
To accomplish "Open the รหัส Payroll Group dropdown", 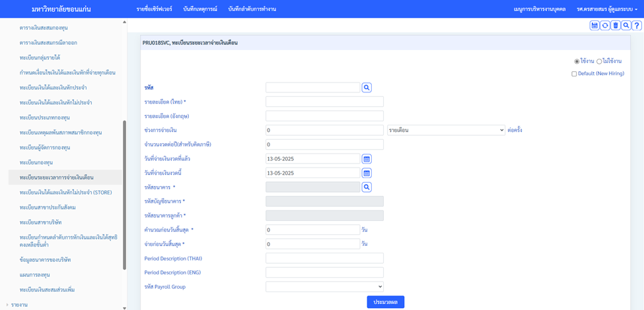I will 324,287.
